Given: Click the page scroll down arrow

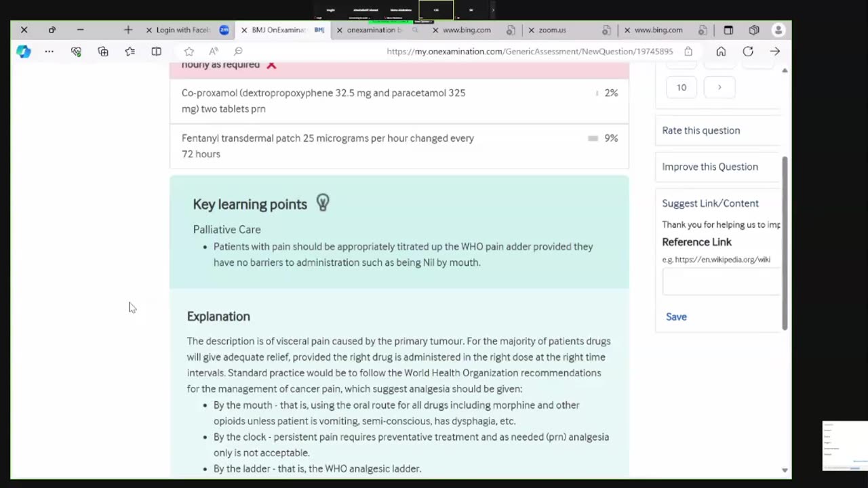Looking at the screenshot, I should click(785, 470).
